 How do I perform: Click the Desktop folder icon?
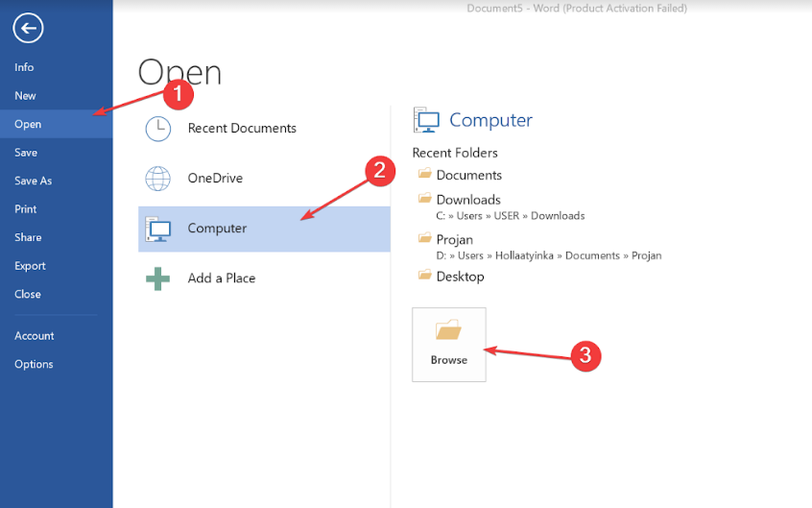[x=424, y=275]
